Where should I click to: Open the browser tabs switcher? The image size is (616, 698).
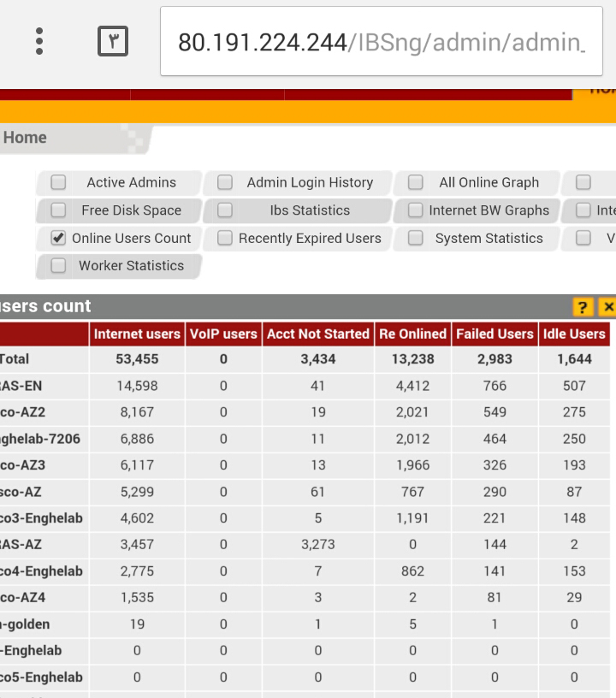click(113, 41)
